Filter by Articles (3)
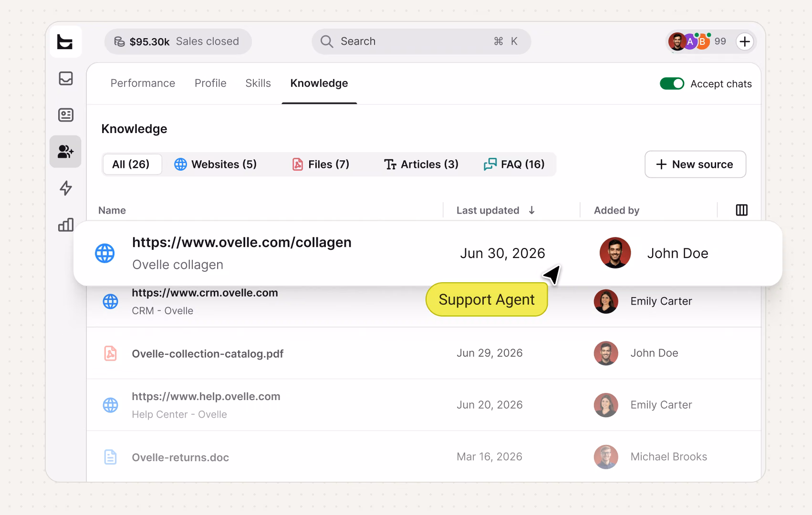Image resolution: width=812 pixels, height=515 pixels. click(x=421, y=164)
